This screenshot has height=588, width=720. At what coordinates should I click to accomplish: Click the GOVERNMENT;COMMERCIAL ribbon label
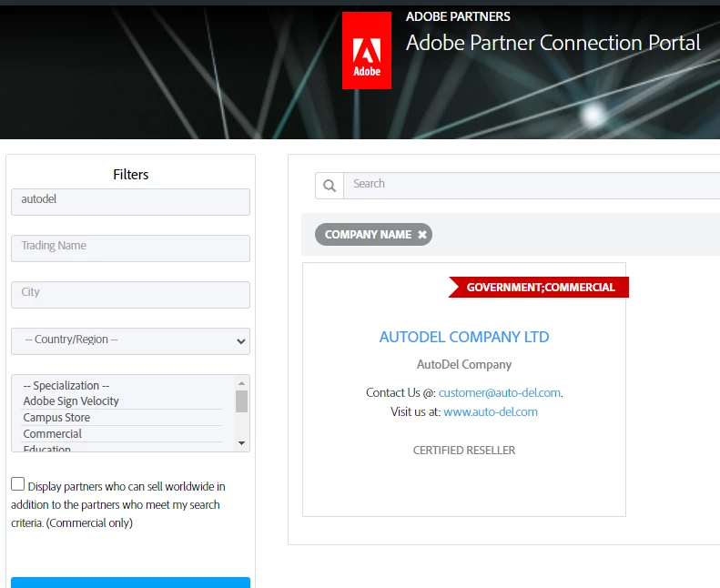coord(541,288)
